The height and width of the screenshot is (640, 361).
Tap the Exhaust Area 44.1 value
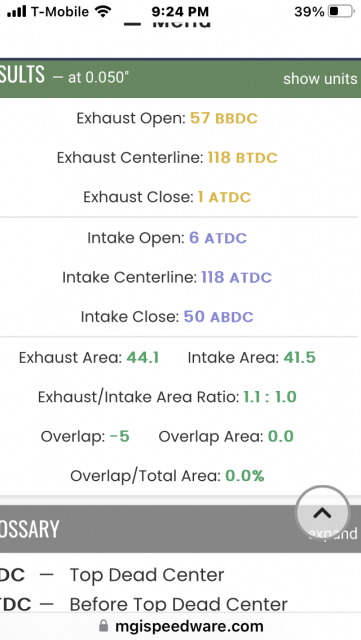tap(143, 358)
